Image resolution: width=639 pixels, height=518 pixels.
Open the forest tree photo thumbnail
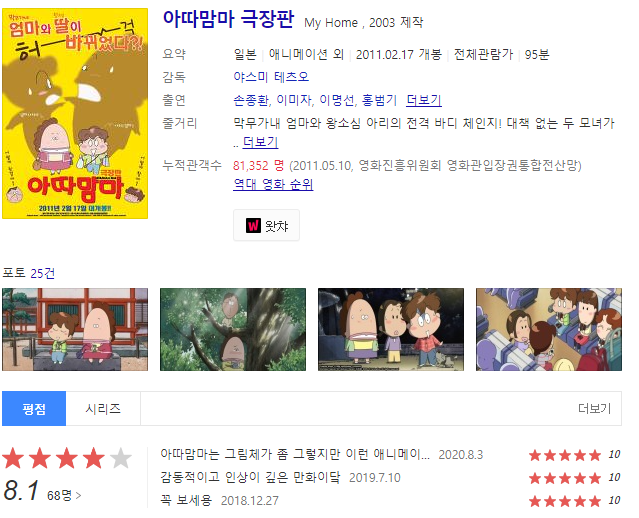[233, 329]
